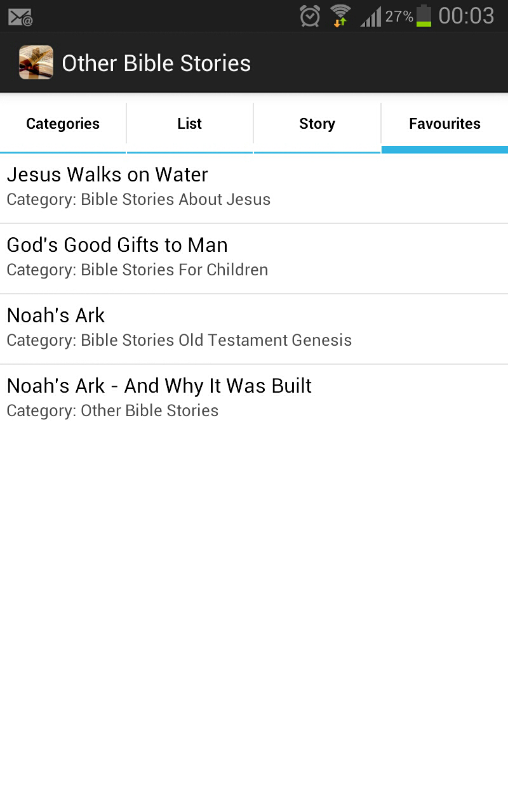The image size is (508, 812).
Task: Tap the alarm clock status icon
Action: 310,16
